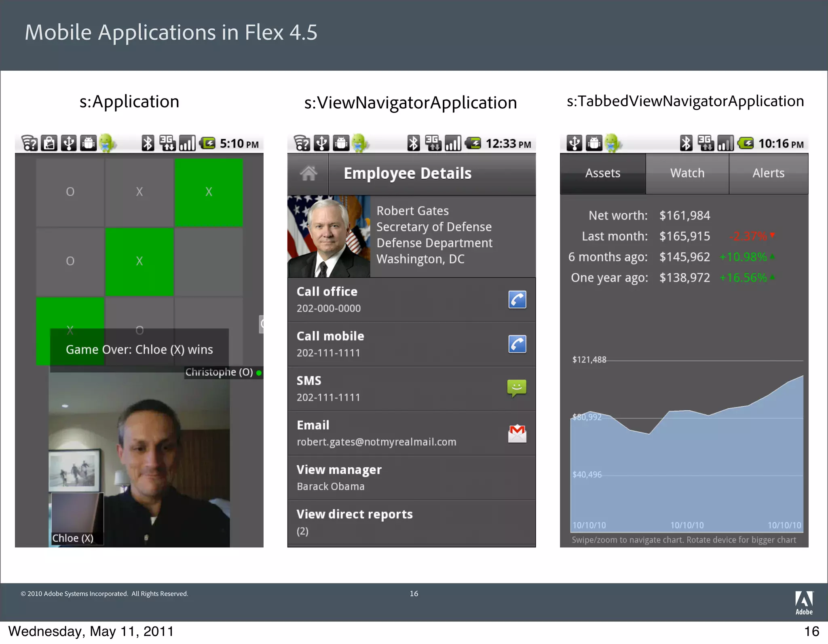828x644 pixels.
Task: Tap the $121,488 chart axis label
Action: tap(589, 360)
